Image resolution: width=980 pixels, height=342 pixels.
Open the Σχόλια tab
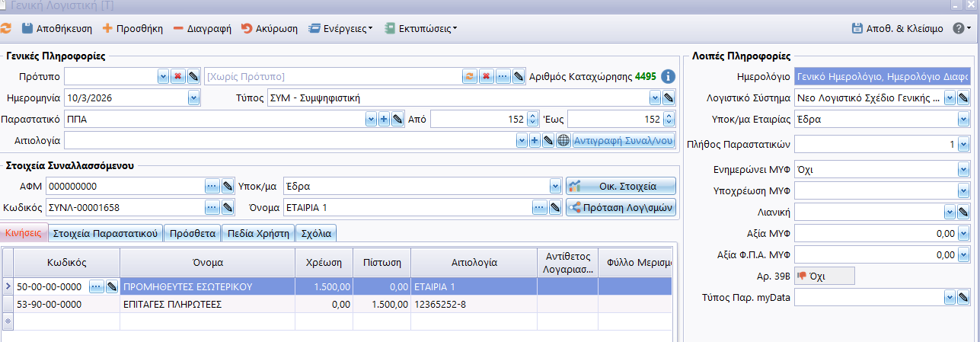[316, 233]
